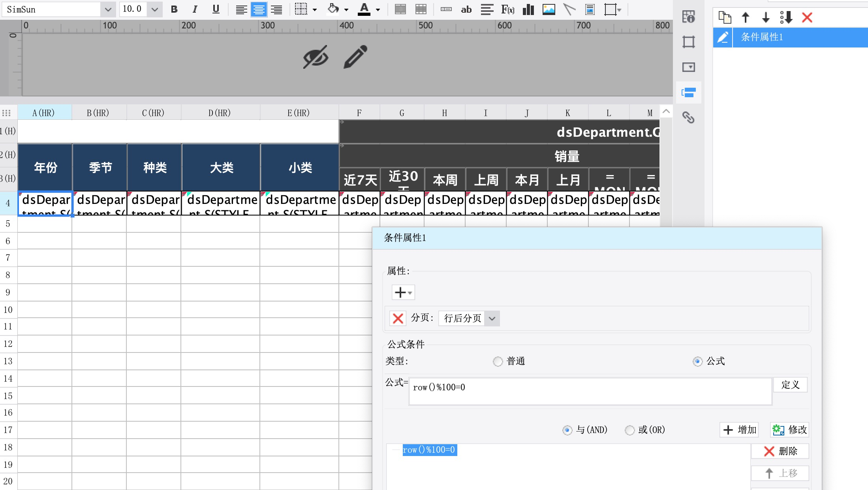The height and width of the screenshot is (490, 868).
Task: Toggle hidden parameter pane eye icon
Action: click(x=316, y=57)
